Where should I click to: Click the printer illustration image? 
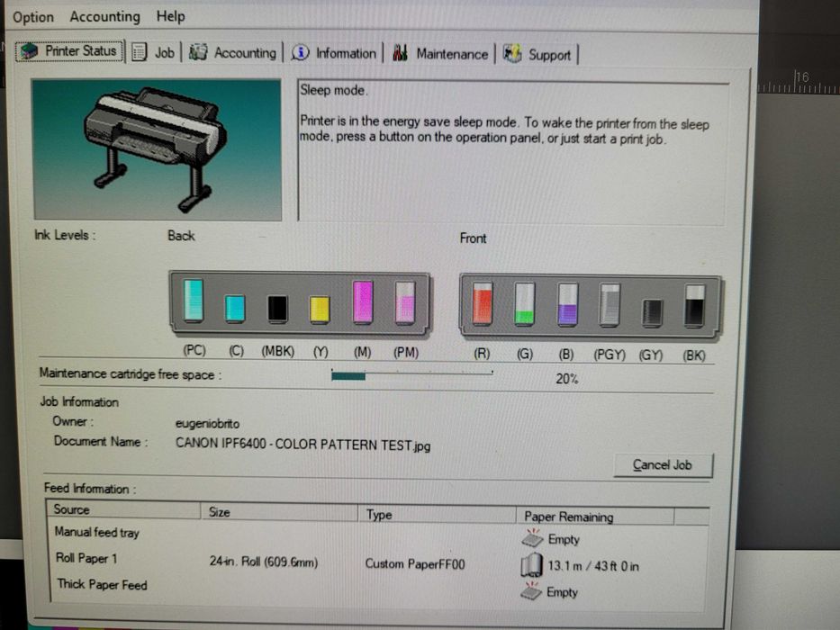pyautogui.click(x=157, y=149)
